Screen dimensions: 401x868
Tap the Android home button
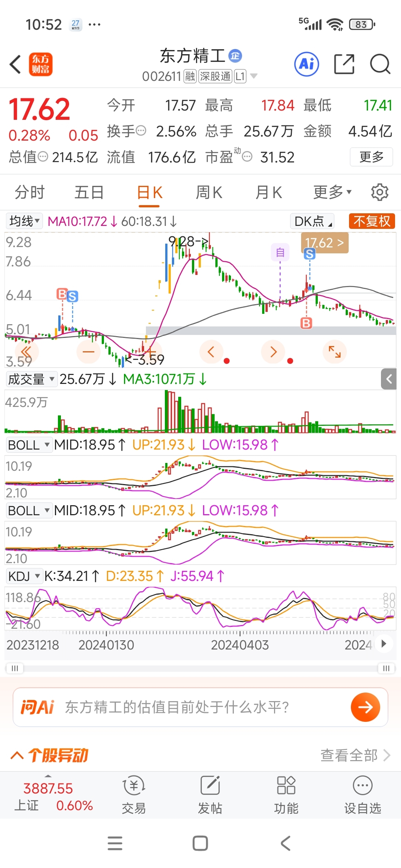(x=200, y=843)
